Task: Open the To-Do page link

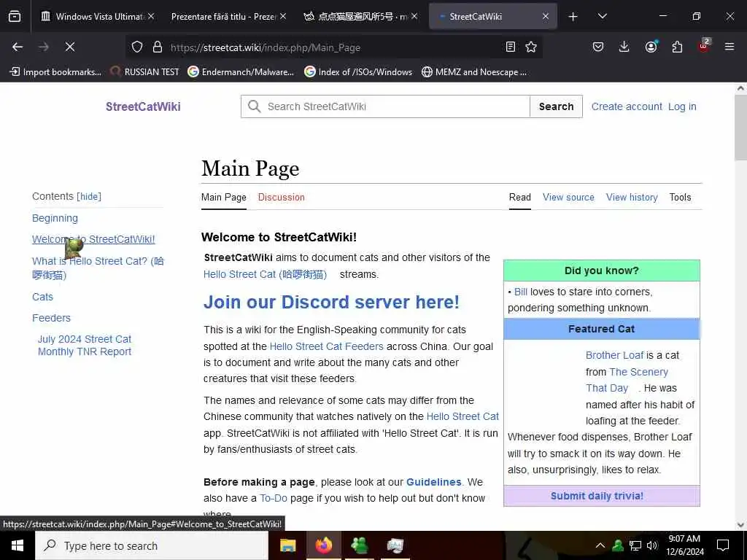Action: click(x=274, y=498)
